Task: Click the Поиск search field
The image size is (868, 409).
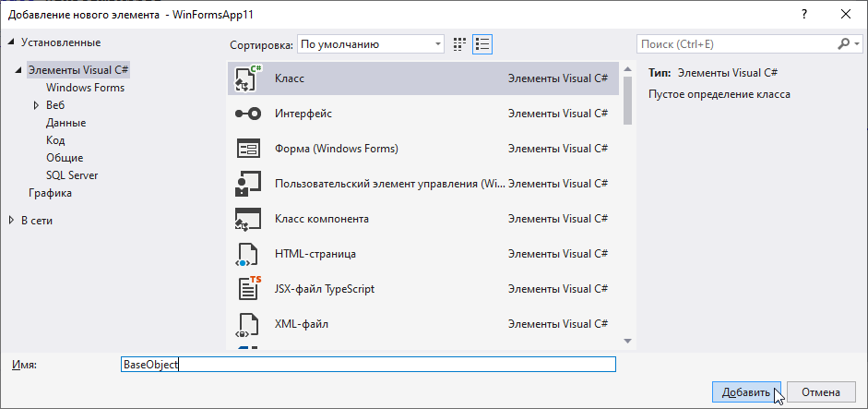Action: point(736,44)
